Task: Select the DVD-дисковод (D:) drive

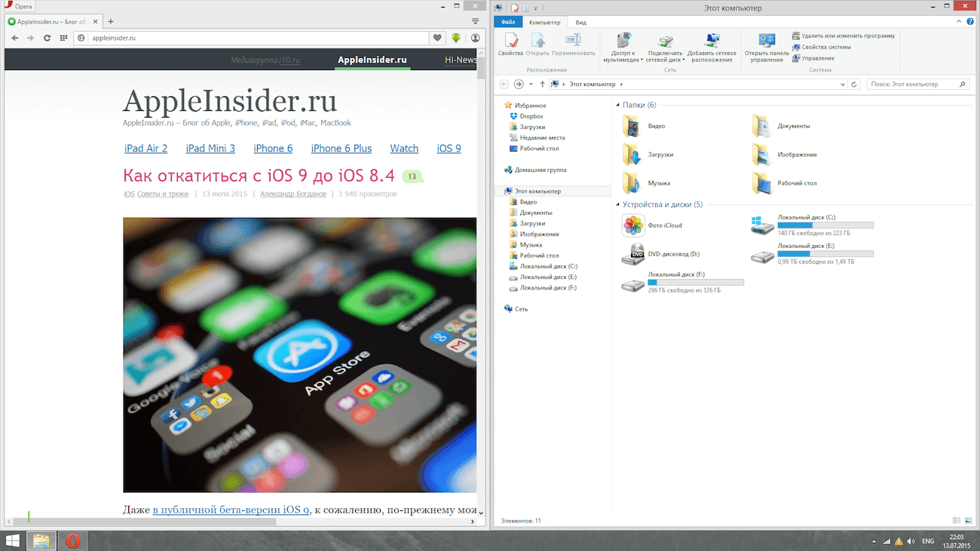Action: [x=661, y=255]
